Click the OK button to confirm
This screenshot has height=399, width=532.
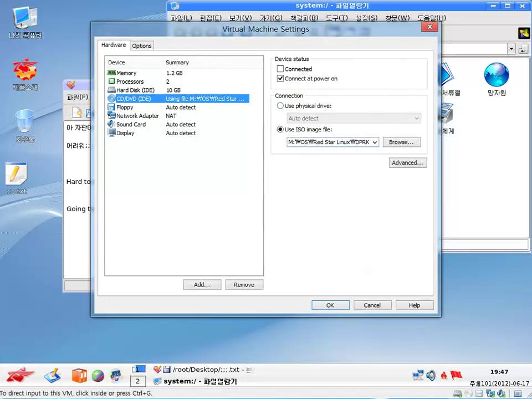330,305
